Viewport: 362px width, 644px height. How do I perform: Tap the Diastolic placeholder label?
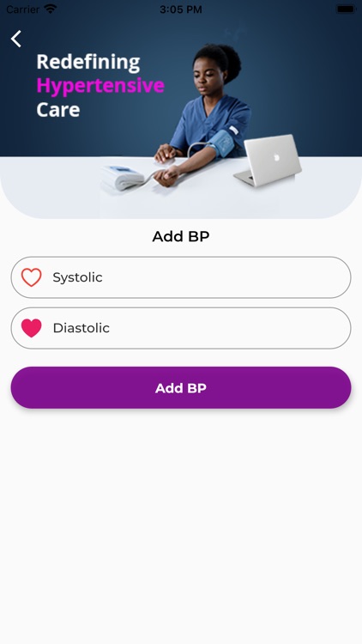81,328
